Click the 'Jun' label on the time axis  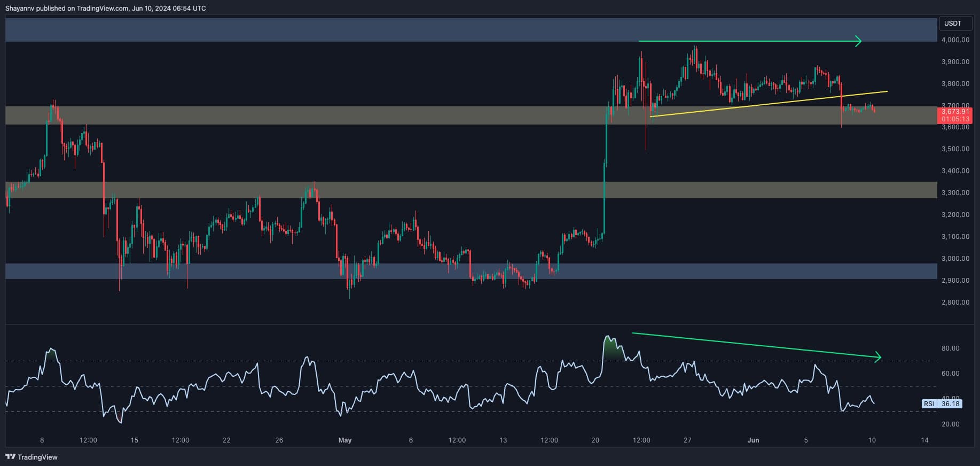pyautogui.click(x=753, y=440)
